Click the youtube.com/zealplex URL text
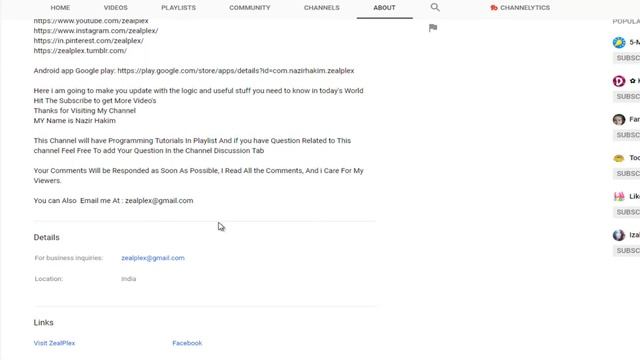This screenshot has width=640, height=360. pyautogui.click(x=91, y=21)
